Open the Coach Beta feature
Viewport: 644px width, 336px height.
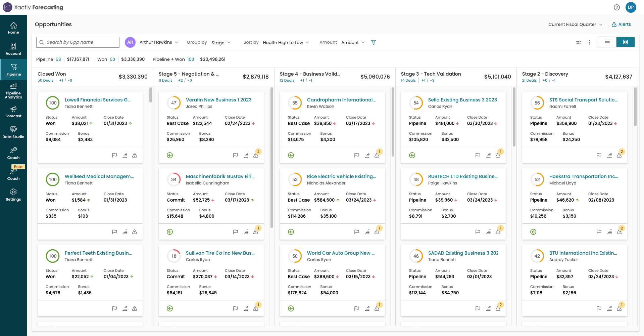[x=13, y=172]
